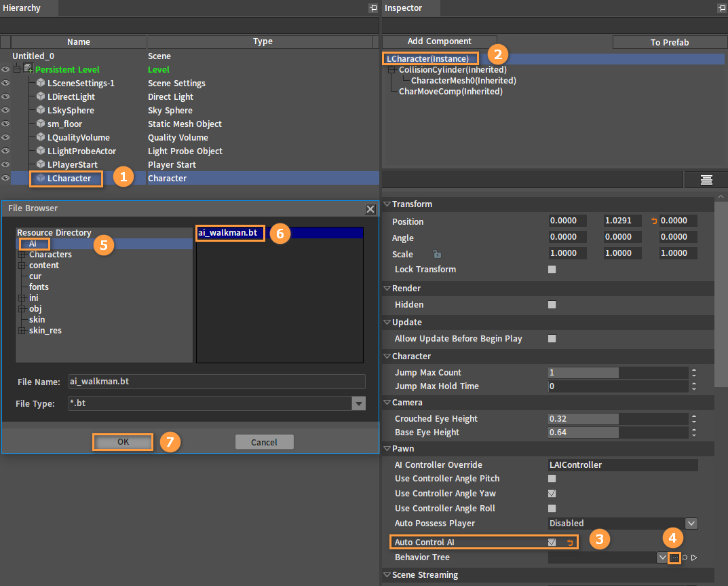
Task: Click the LPlayerStart cube icon
Action: coord(41,164)
